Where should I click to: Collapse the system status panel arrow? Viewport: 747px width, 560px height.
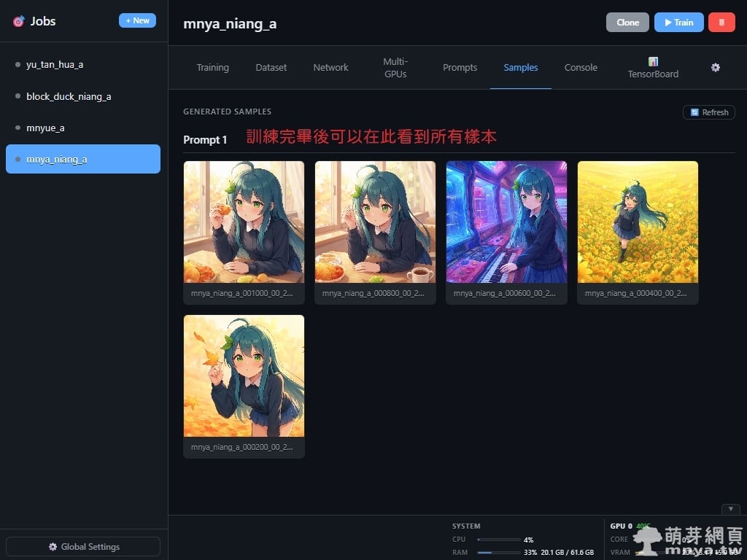[730, 509]
